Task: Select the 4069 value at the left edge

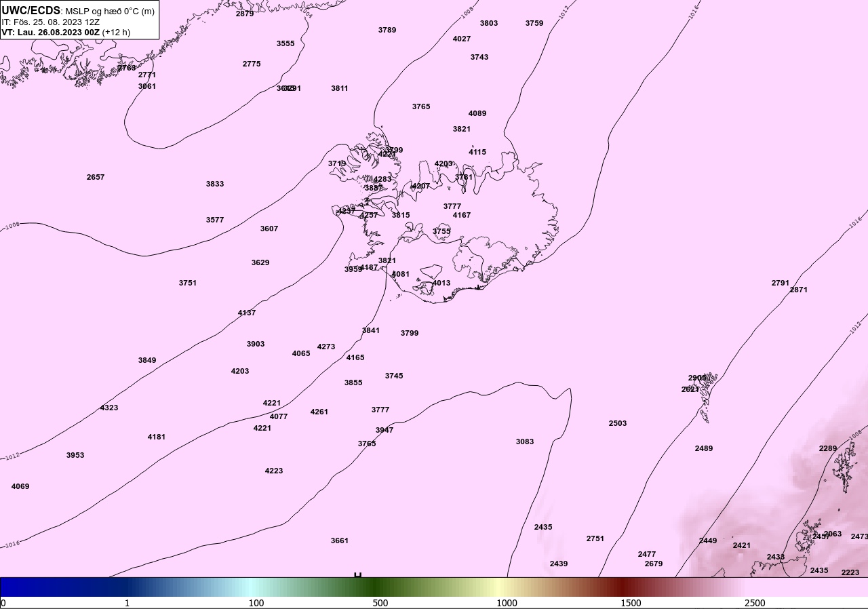Action: [20, 486]
